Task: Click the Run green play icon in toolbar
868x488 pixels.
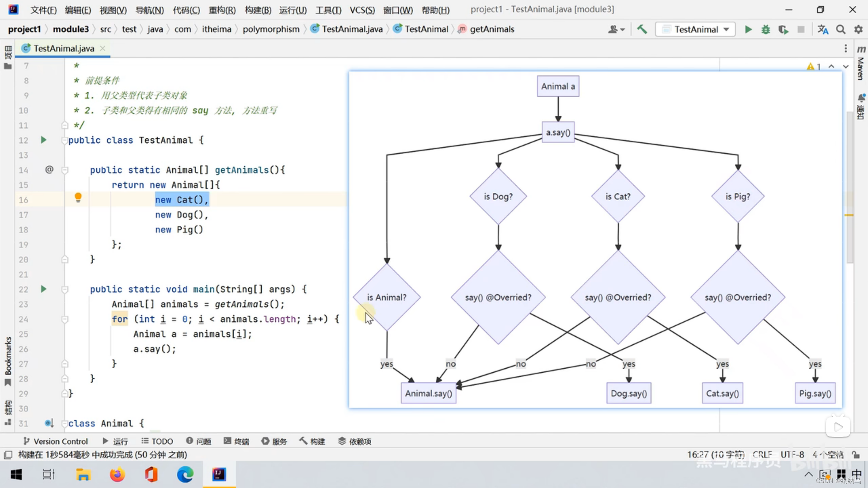Action: click(748, 29)
